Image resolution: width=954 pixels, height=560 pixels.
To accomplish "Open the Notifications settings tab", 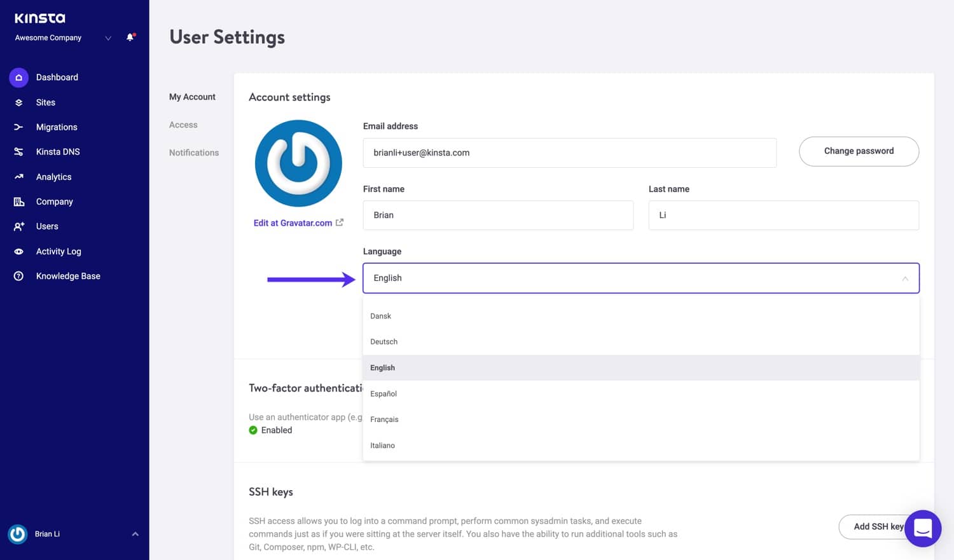I will click(x=194, y=153).
